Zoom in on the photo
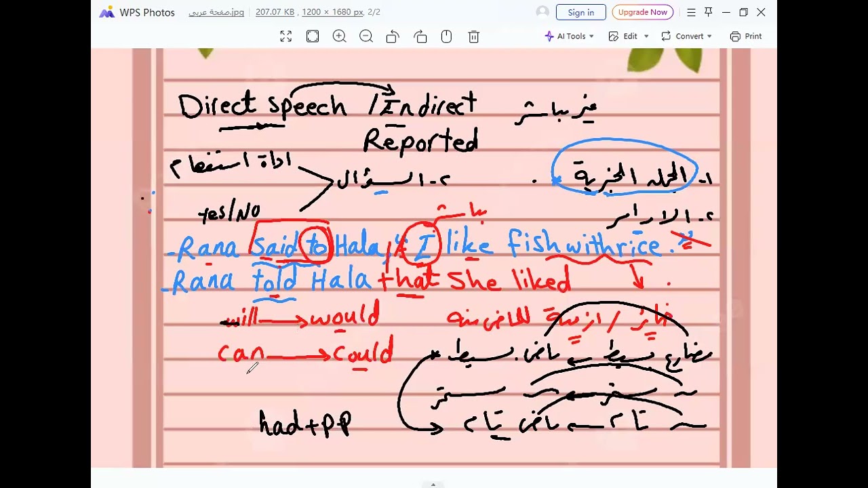 [x=339, y=37]
